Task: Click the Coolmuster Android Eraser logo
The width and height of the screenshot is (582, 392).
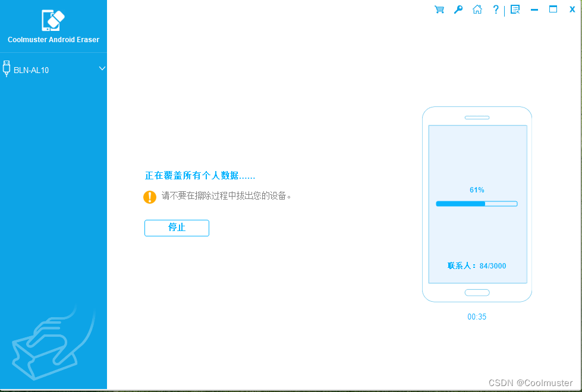Action: pyautogui.click(x=53, y=20)
